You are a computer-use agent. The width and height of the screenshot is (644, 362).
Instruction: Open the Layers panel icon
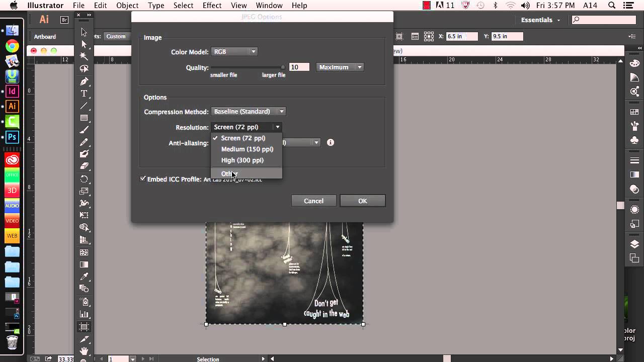[634, 244]
